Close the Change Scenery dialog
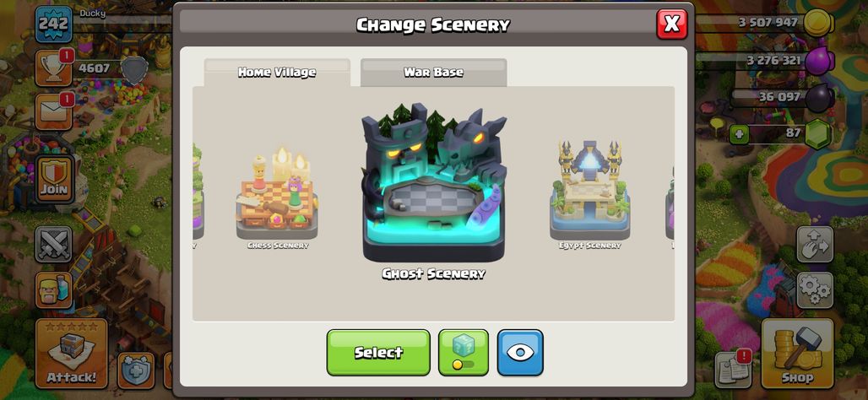Screen dimensions: 868x400 pos(671,24)
